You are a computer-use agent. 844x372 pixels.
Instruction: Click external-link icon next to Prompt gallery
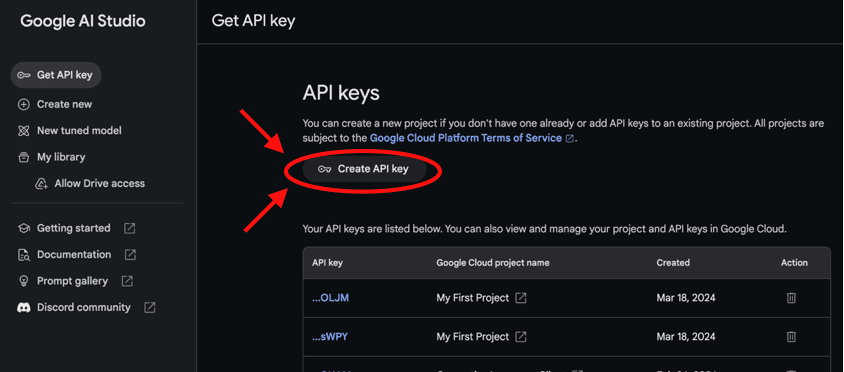tap(127, 281)
